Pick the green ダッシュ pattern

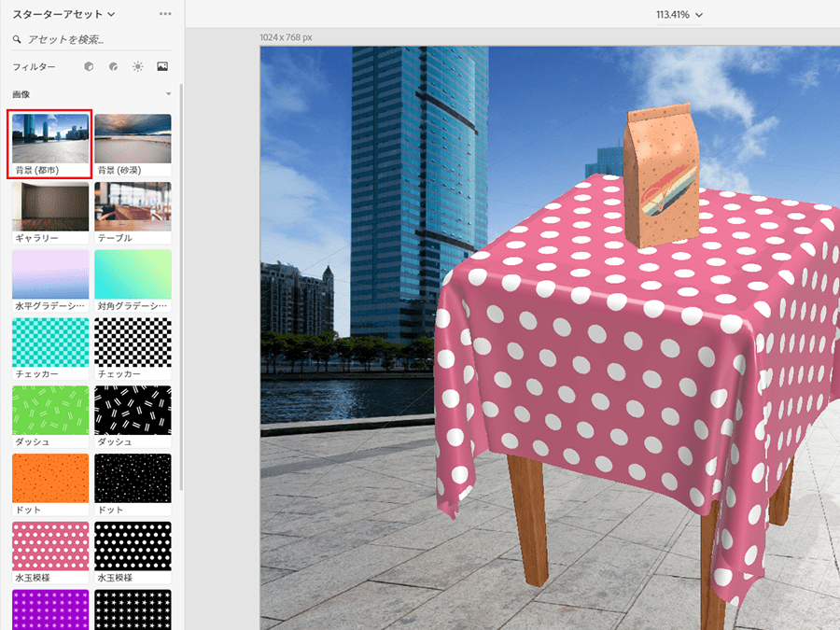(x=50, y=410)
